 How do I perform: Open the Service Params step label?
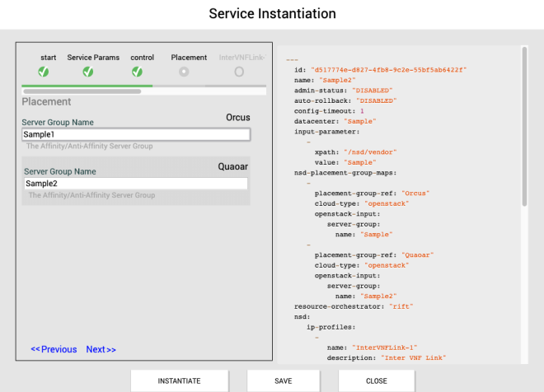click(93, 58)
